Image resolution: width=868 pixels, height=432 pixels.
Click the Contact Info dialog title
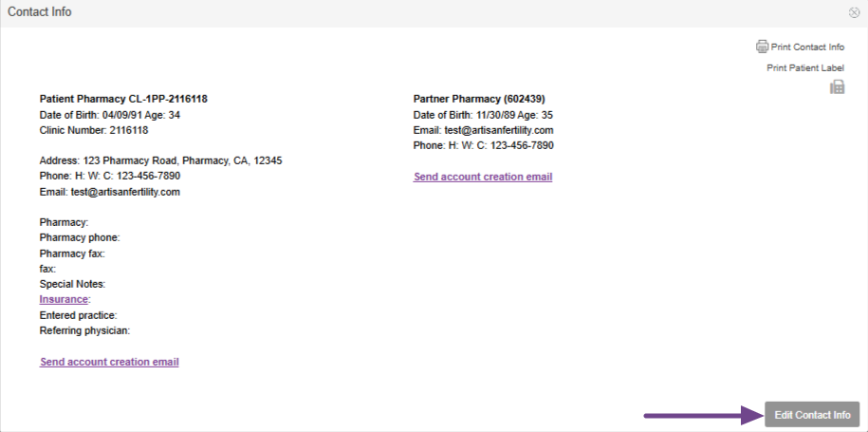click(40, 12)
